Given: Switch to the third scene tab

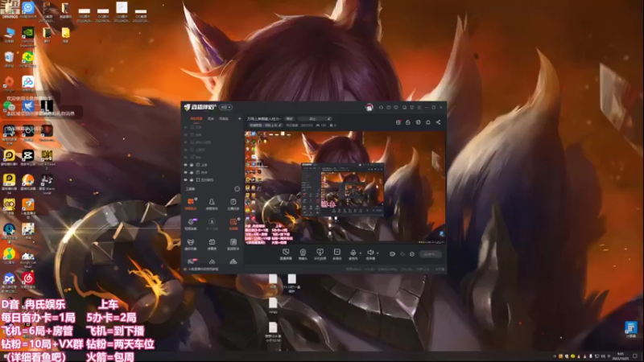Looking at the screenshot, I should [224, 118].
